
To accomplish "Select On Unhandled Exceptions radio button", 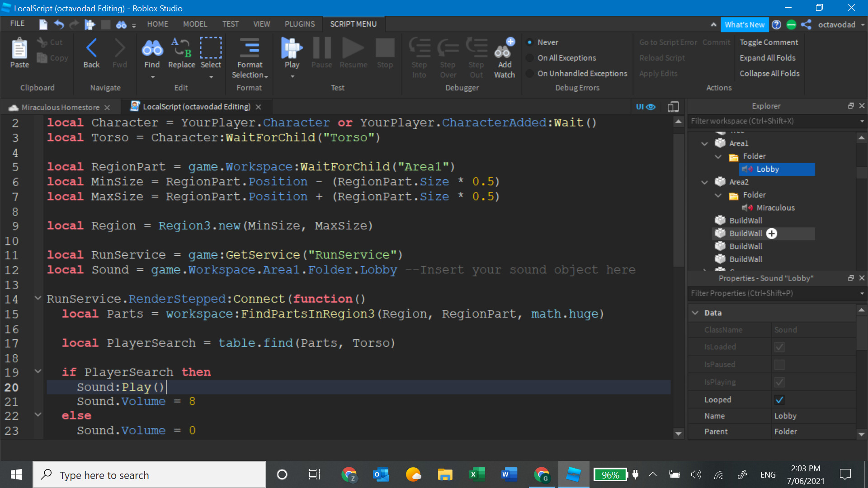I will tap(530, 74).
